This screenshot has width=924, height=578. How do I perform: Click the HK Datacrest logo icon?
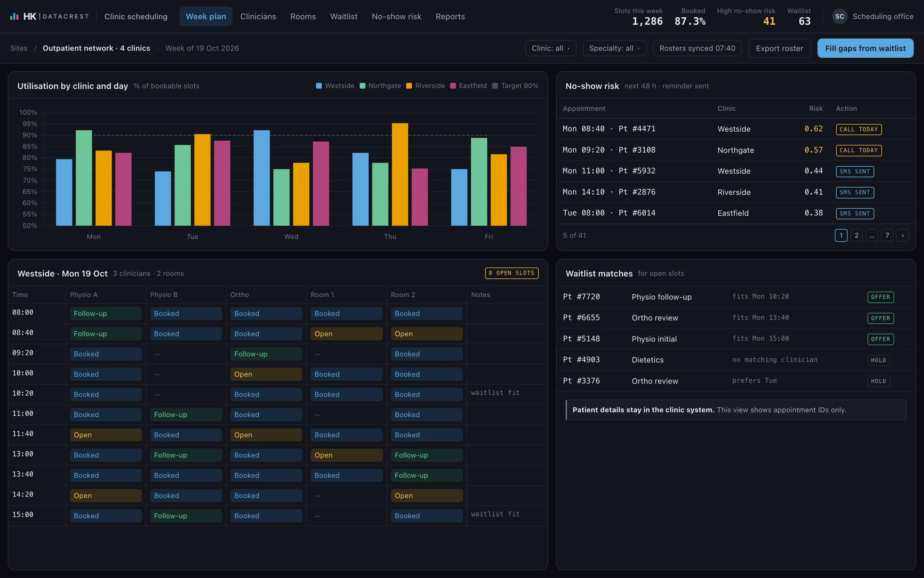(14, 16)
